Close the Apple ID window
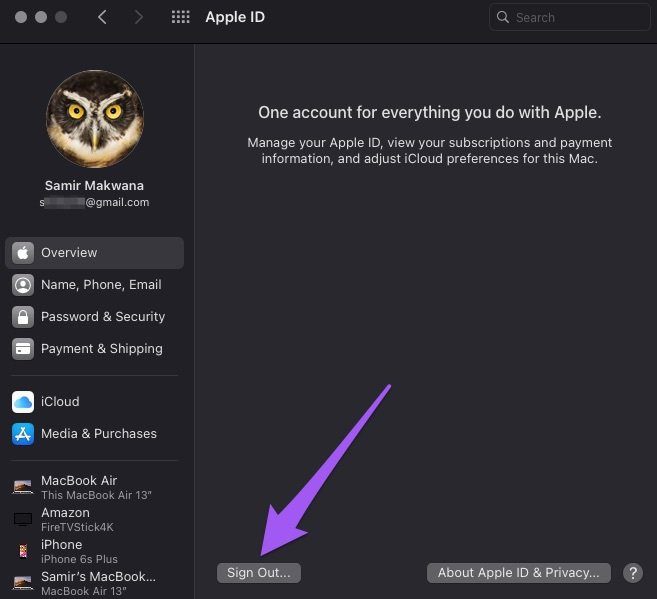This screenshot has width=657, height=599. (x=21, y=17)
